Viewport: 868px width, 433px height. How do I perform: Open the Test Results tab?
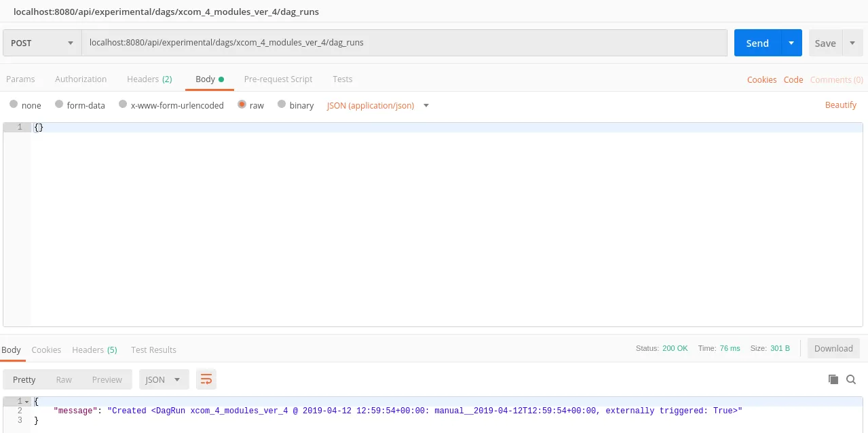click(x=153, y=350)
